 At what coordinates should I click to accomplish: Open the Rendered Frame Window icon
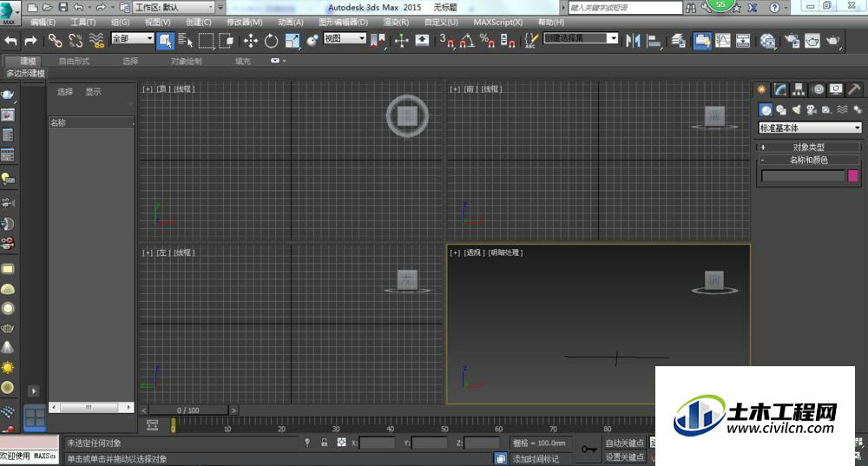pos(812,41)
